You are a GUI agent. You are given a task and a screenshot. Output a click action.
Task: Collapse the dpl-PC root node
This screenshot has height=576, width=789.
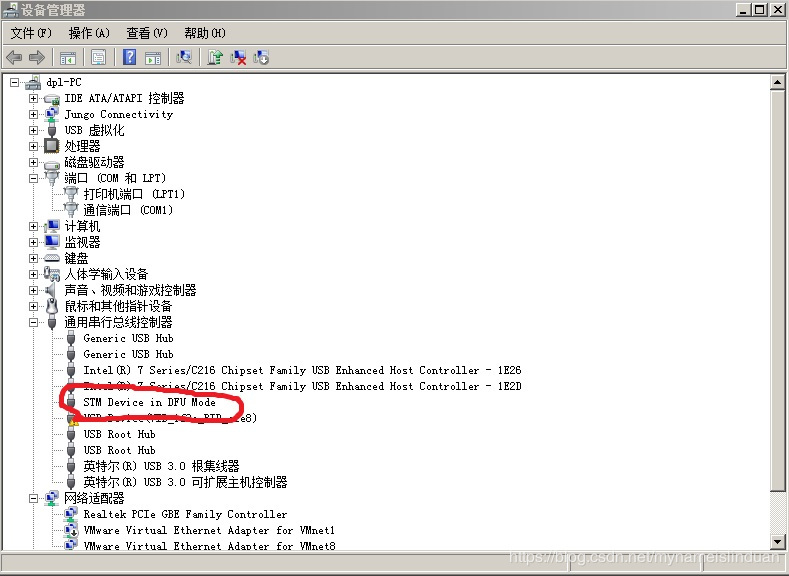pos(15,82)
